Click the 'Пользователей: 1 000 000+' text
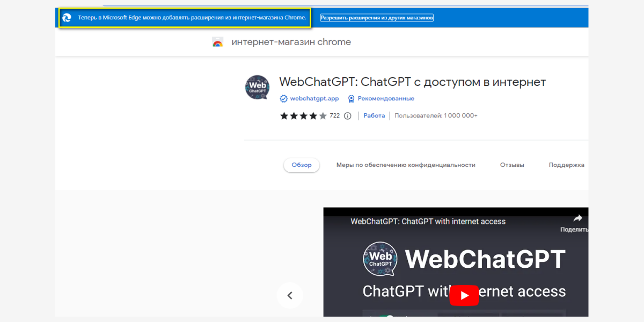 pos(436,116)
